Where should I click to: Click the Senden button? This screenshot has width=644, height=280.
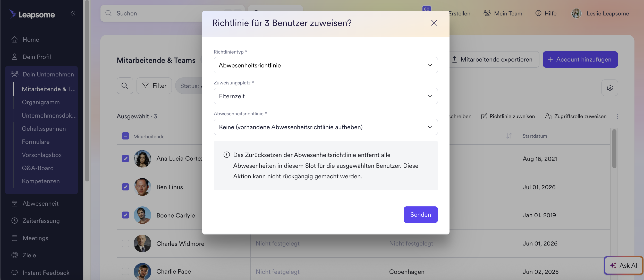point(420,215)
